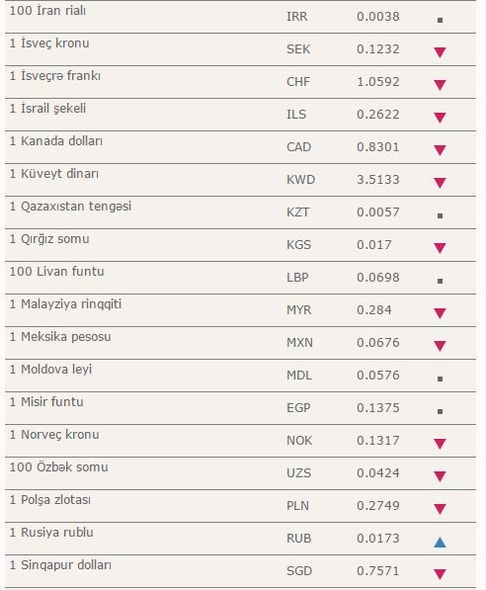Click the unchanged square marker for EGP

click(x=440, y=411)
